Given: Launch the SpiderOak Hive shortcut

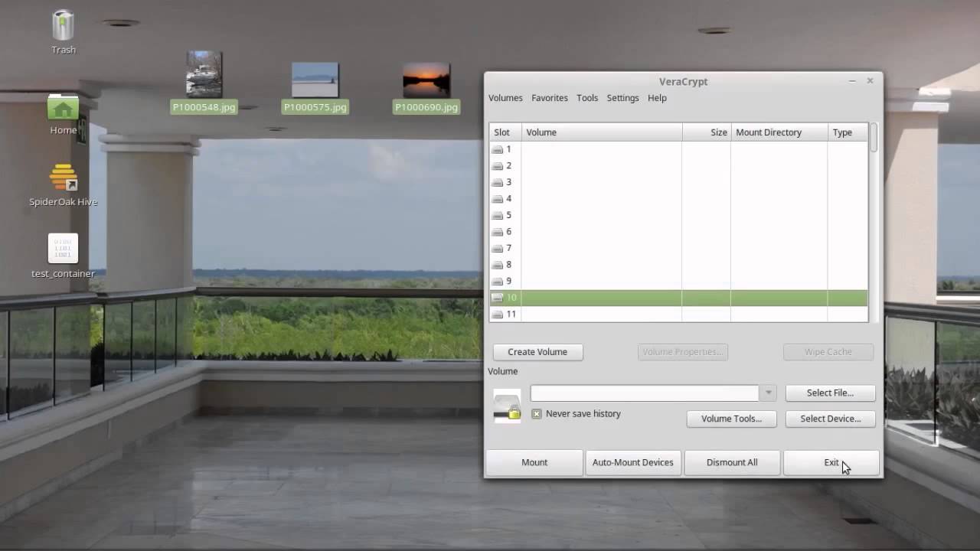Looking at the screenshot, I should click(x=63, y=178).
